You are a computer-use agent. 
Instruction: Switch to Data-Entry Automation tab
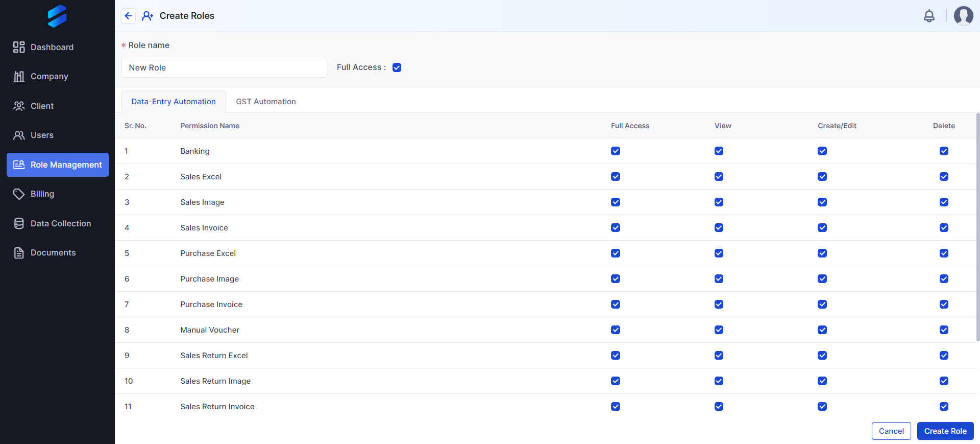[174, 102]
